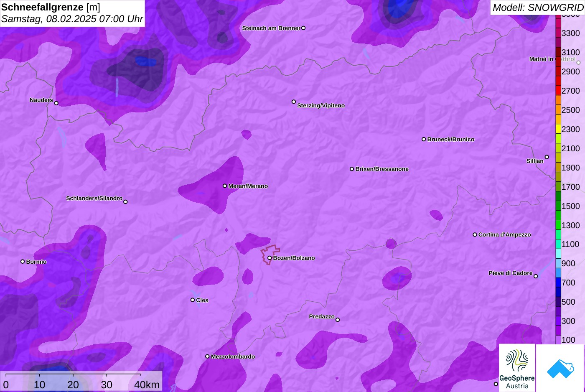Click the blue legend swatch beside 700
This screenshot has height=392, width=585.
click(558, 283)
